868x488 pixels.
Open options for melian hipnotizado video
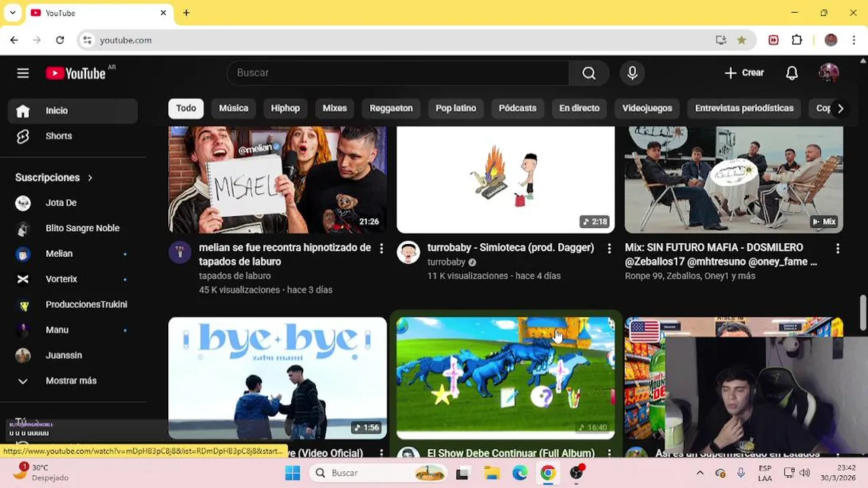(381, 249)
